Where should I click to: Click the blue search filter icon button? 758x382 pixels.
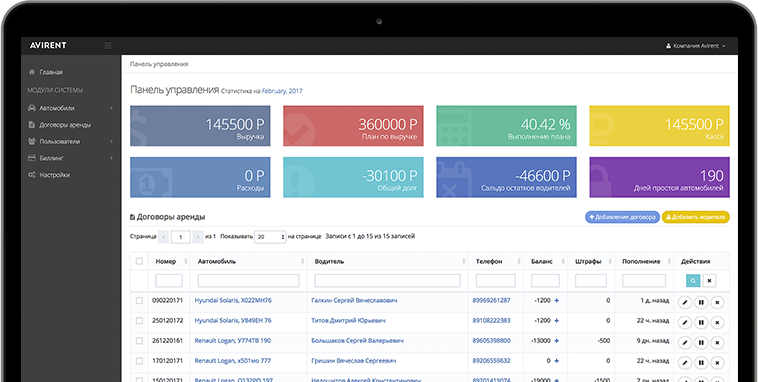[x=693, y=280]
